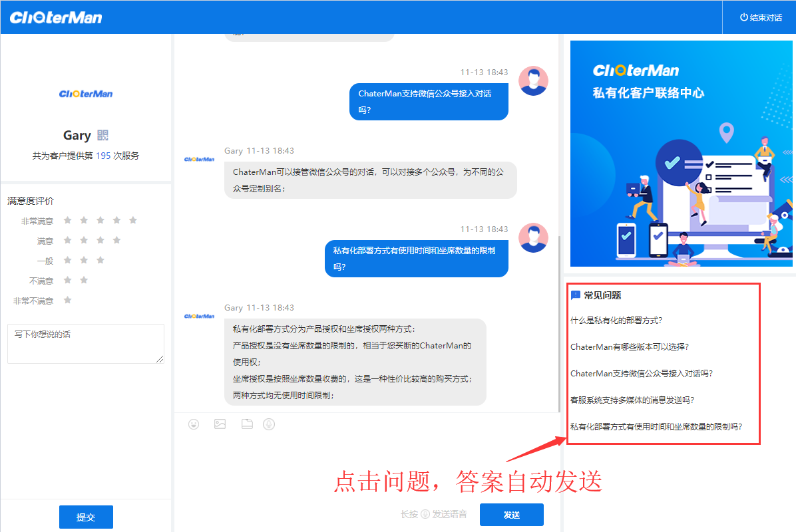This screenshot has width=796, height=532.
Task: Open Gary's QR code icon
Action: point(103,135)
